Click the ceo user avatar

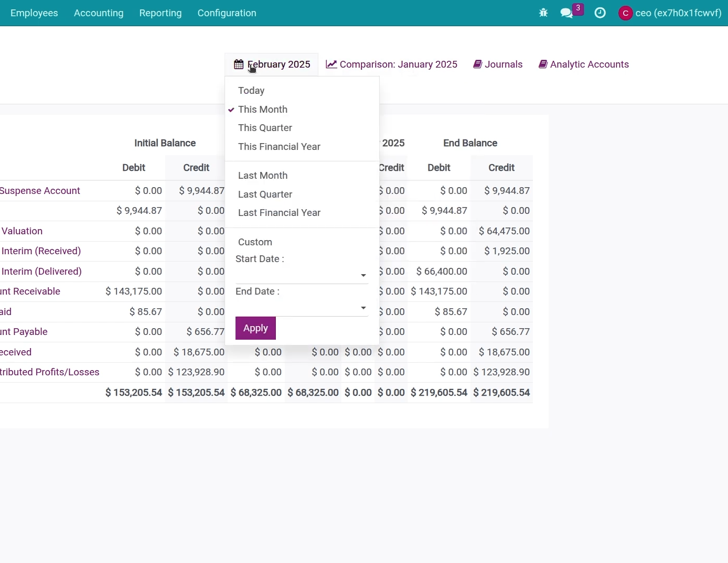coord(625,13)
